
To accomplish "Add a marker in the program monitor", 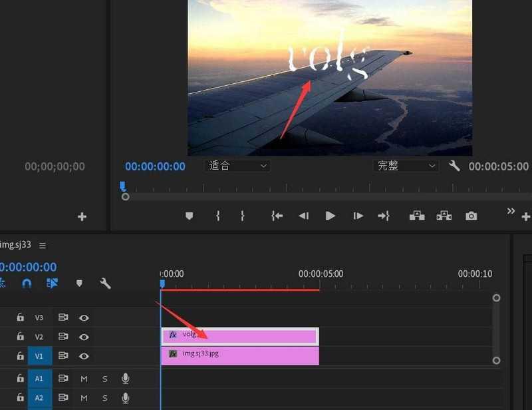I will [x=190, y=216].
